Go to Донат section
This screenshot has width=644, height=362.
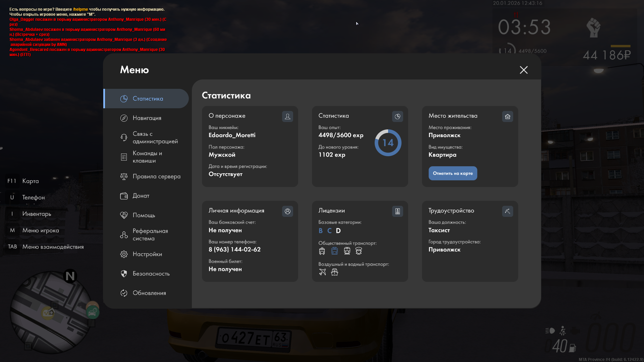point(141,196)
